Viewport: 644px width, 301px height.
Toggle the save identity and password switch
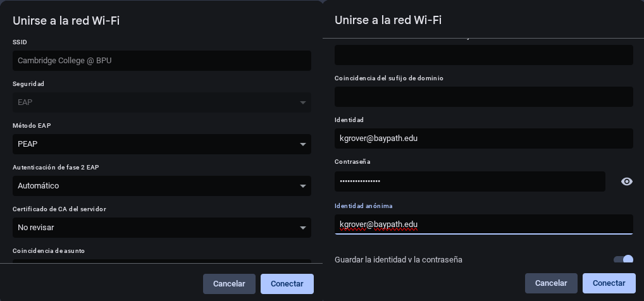tap(623, 260)
